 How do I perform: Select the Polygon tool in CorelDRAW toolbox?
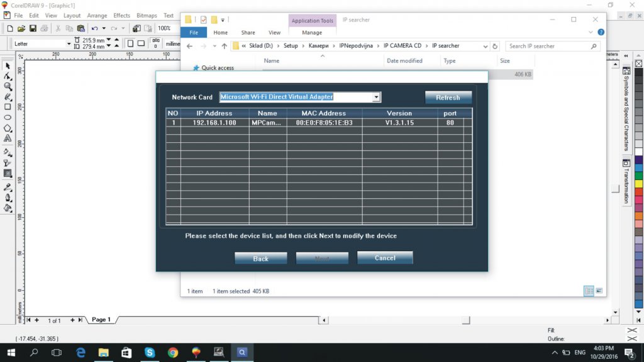pyautogui.click(x=8, y=128)
